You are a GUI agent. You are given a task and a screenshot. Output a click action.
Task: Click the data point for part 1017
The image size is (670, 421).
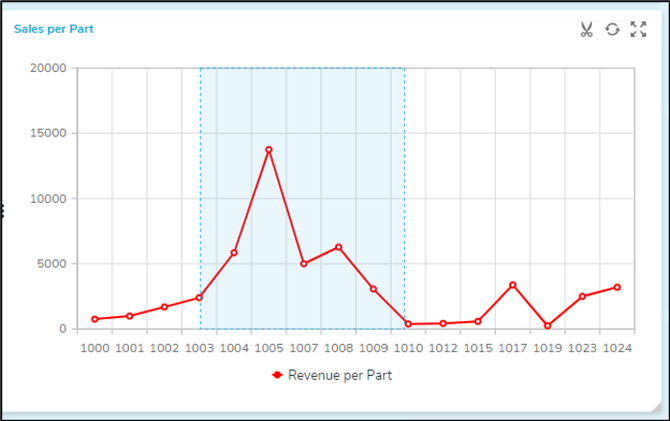pos(513,285)
